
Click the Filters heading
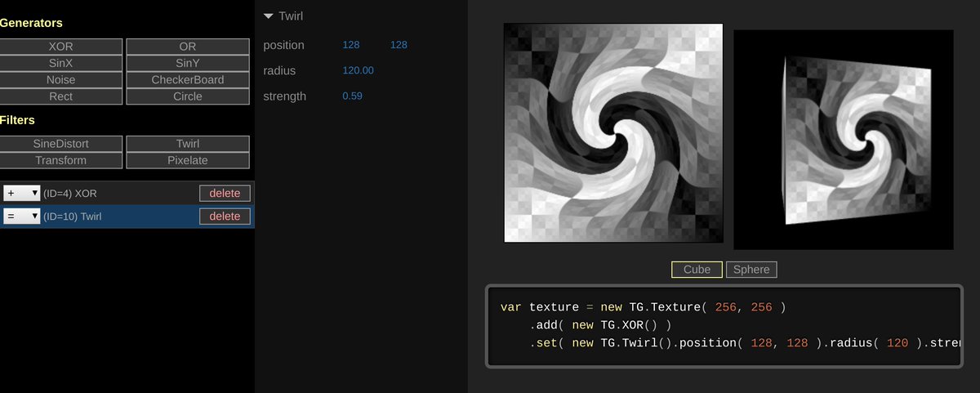tap(18, 120)
